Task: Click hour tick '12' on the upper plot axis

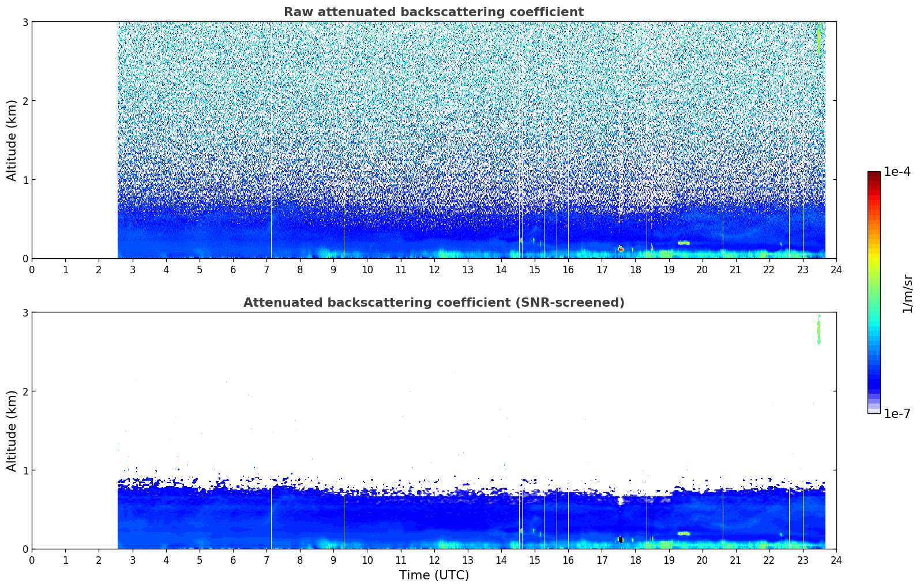Action: point(434,269)
